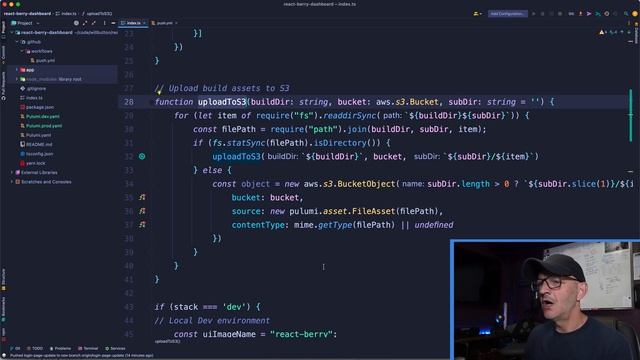Click the pushed branch status bar message
The height and width of the screenshot is (360, 640).
82,356
